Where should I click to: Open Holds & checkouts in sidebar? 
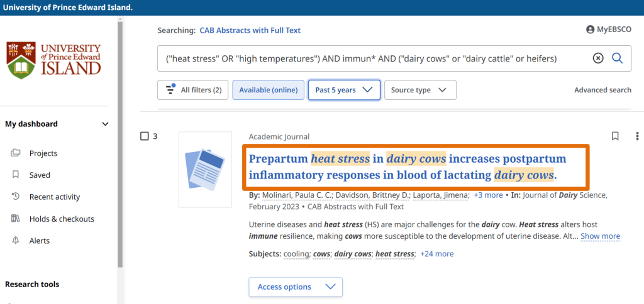pyautogui.click(x=61, y=219)
